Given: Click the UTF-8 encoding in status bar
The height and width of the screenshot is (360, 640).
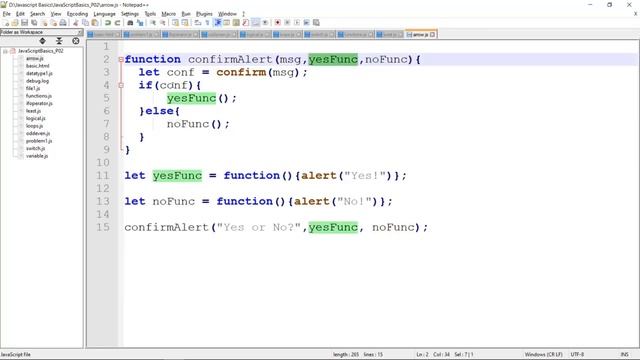Looking at the screenshot, I should click(x=577, y=354).
